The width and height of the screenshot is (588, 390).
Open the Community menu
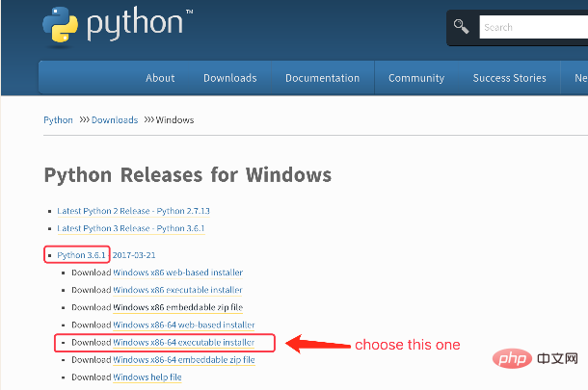click(416, 78)
